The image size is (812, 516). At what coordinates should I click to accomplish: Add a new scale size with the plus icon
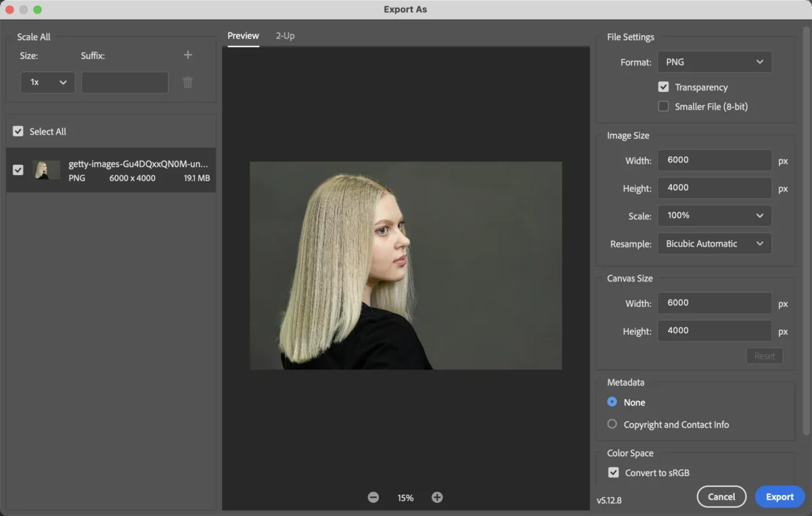point(187,55)
